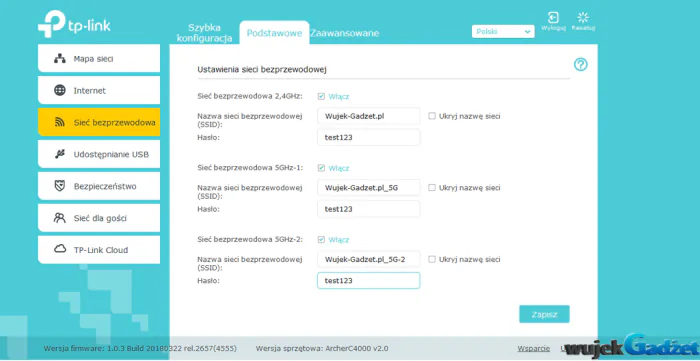Disable the 5GHz-1 wireless network checkbox
Viewport: 700px width, 361px height.
coord(321,168)
